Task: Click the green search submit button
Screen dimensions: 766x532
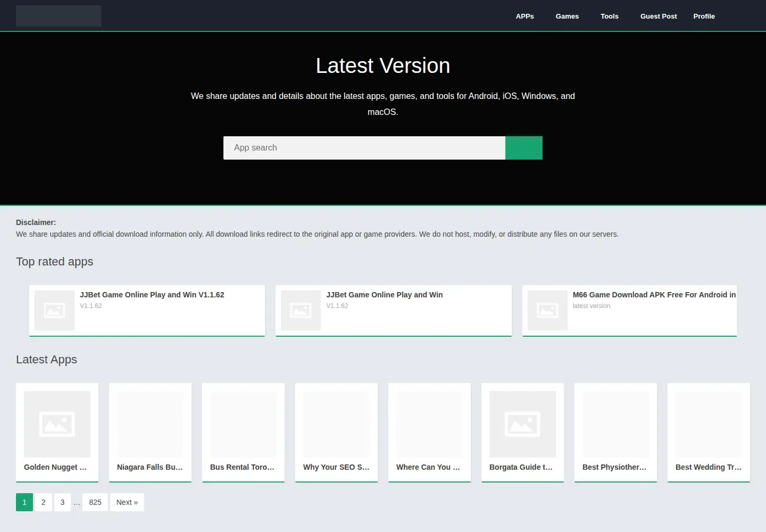Action: tap(524, 148)
